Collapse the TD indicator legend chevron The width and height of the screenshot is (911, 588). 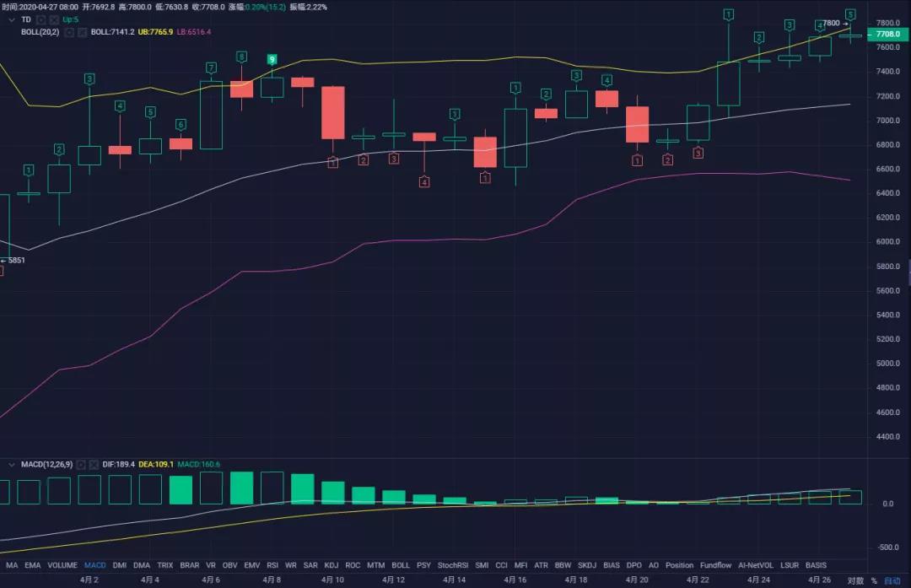tap(12, 19)
